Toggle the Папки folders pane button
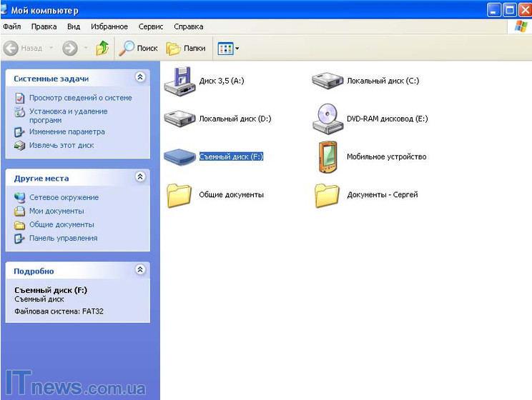Image resolution: width=532 pixels, height=400 pixels. coord(186,49)
